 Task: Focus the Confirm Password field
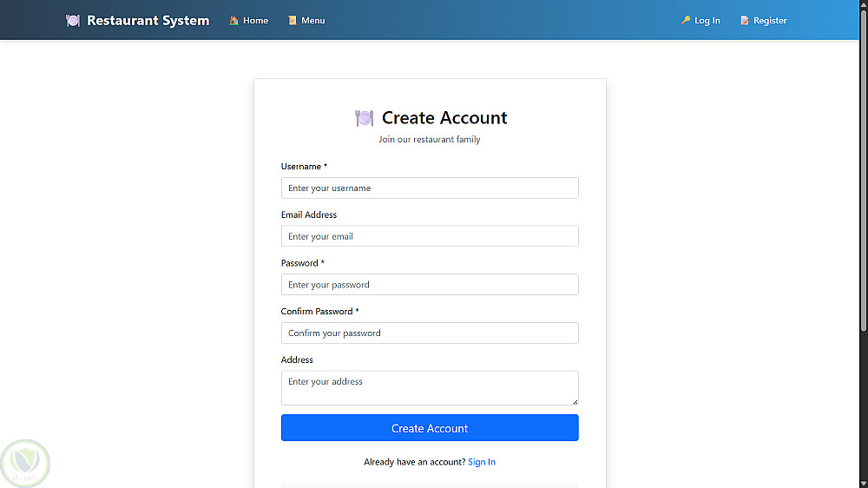pyautogui.click(x=430, y=333)
